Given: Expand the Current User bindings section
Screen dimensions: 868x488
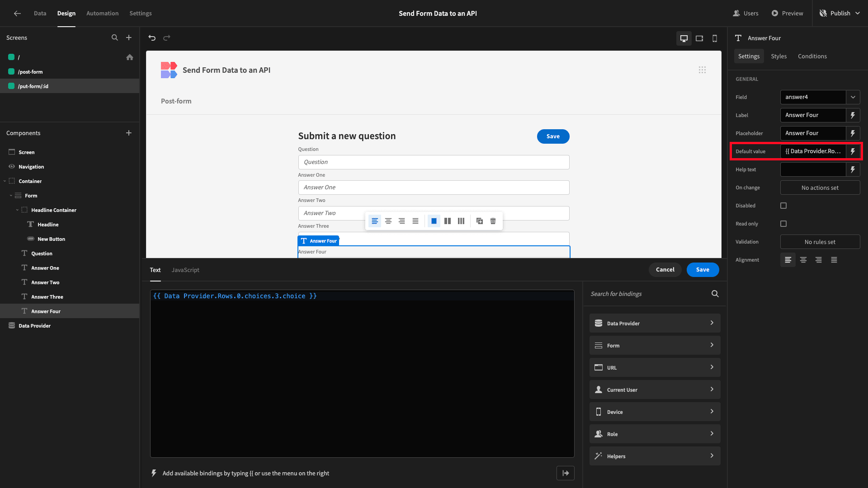Looking at the screenshot, I should (x=654, y=389).
